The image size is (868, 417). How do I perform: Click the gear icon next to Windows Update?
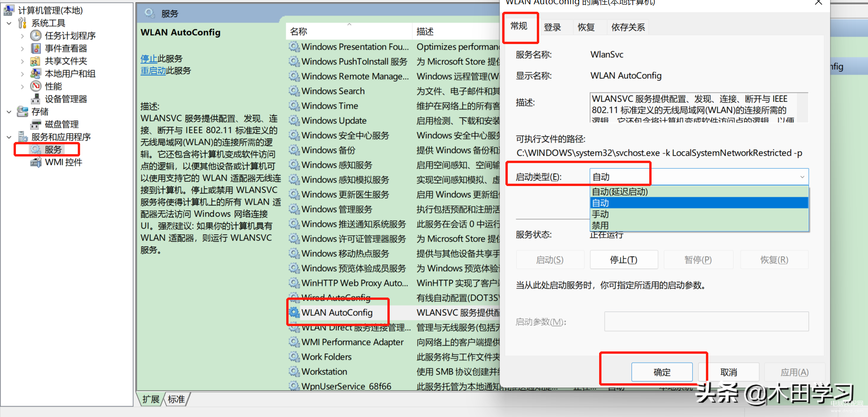tap(294, 120)
